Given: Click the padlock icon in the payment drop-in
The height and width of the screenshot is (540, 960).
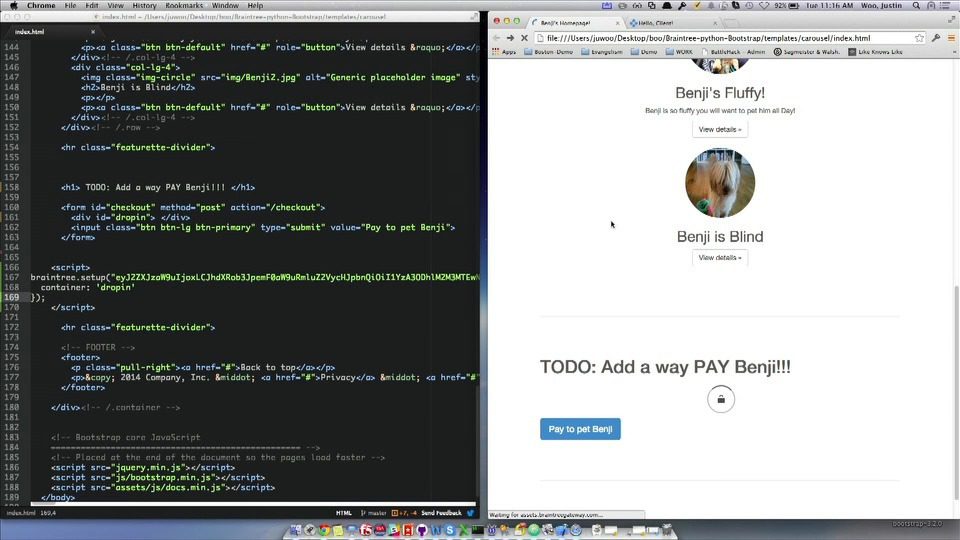Looking at the screenshot, I should point(721,399).
